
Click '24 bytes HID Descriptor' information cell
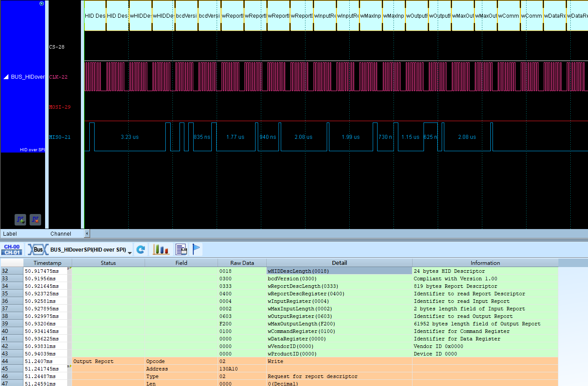click(x=485, y=271)
